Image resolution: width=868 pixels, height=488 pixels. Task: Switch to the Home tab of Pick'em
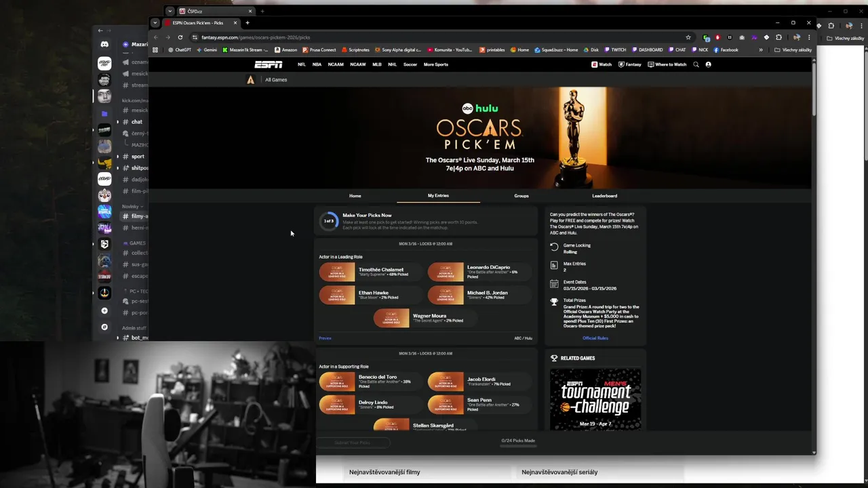click(x=355, y=196)
